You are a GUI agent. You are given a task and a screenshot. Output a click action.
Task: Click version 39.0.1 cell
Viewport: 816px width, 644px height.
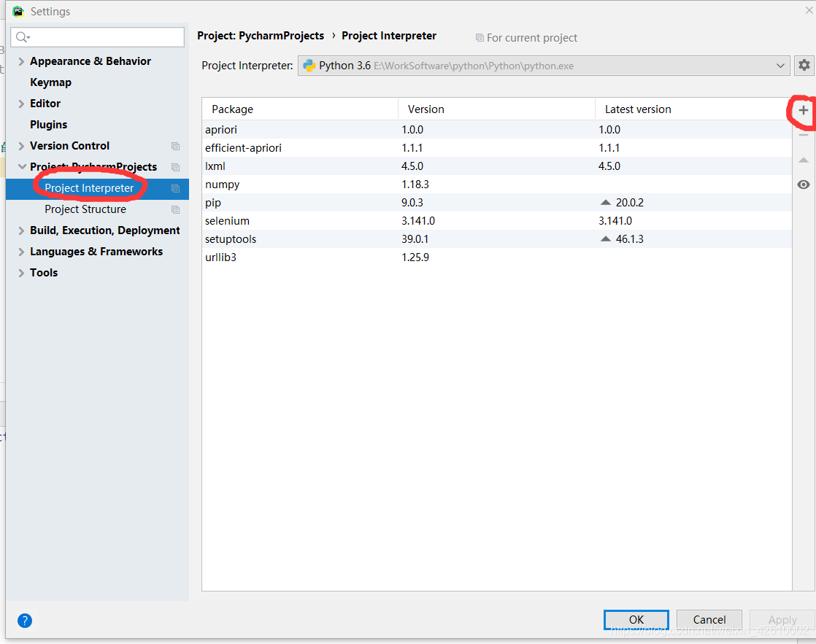point(415,238)
